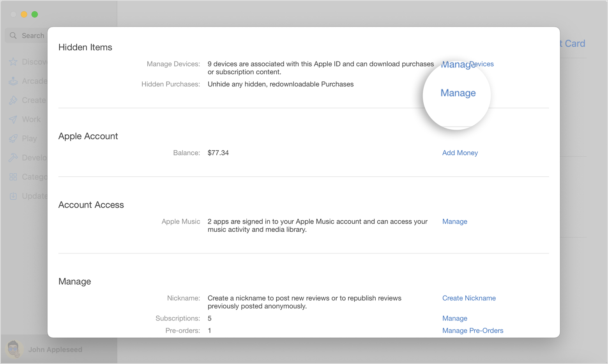The width and height of the screenshot is (608, 364).
Task: Manage Apple Music account access
Action: [x=454, y=221]
